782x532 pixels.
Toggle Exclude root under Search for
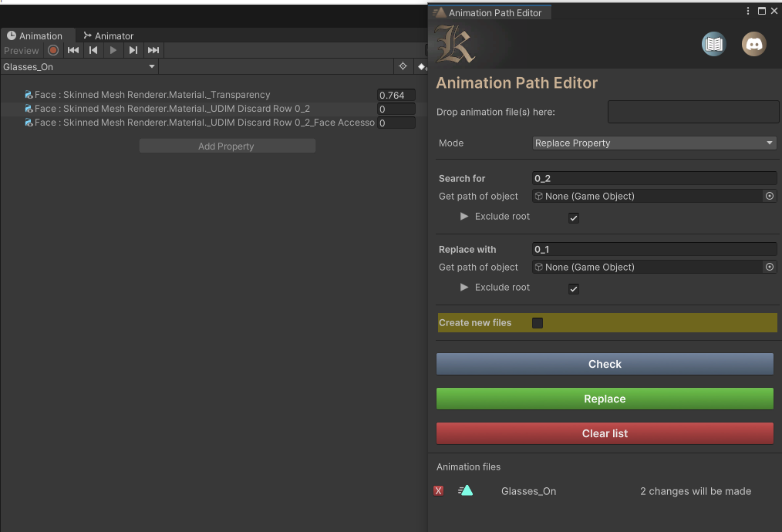(573, 218)
